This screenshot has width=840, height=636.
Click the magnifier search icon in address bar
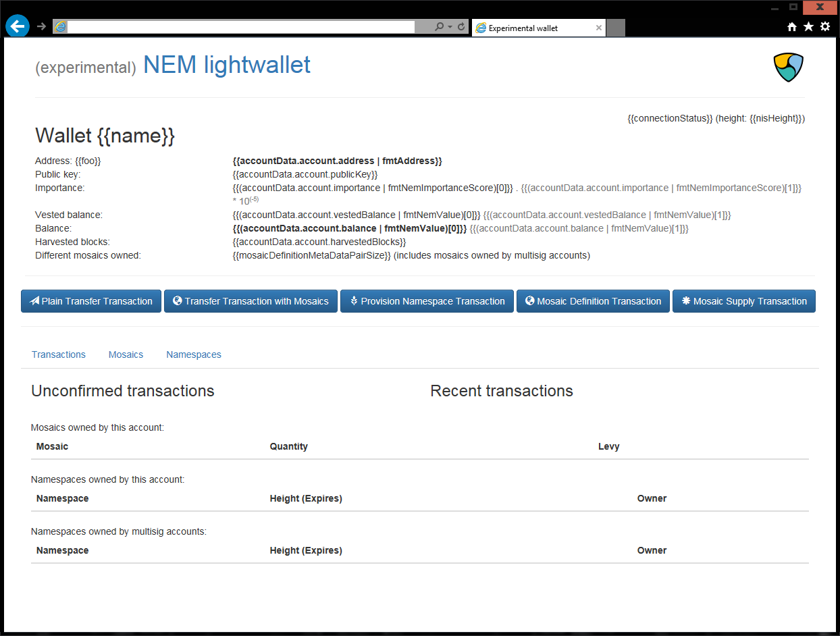[439, 27]
